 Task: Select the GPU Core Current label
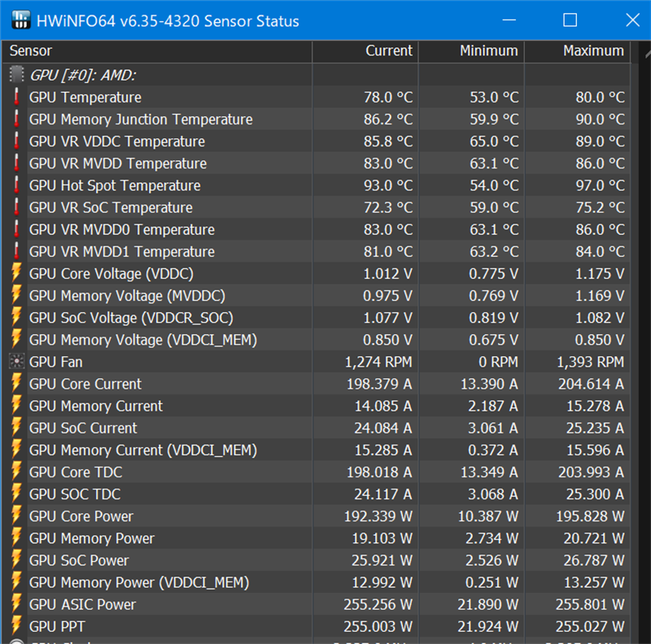(85, 384)
